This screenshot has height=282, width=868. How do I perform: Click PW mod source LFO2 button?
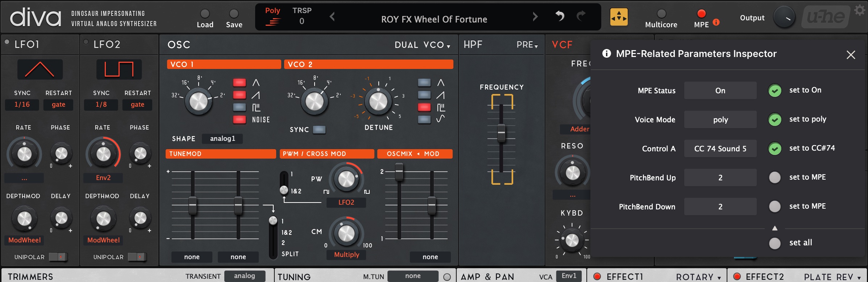(346, 203)
